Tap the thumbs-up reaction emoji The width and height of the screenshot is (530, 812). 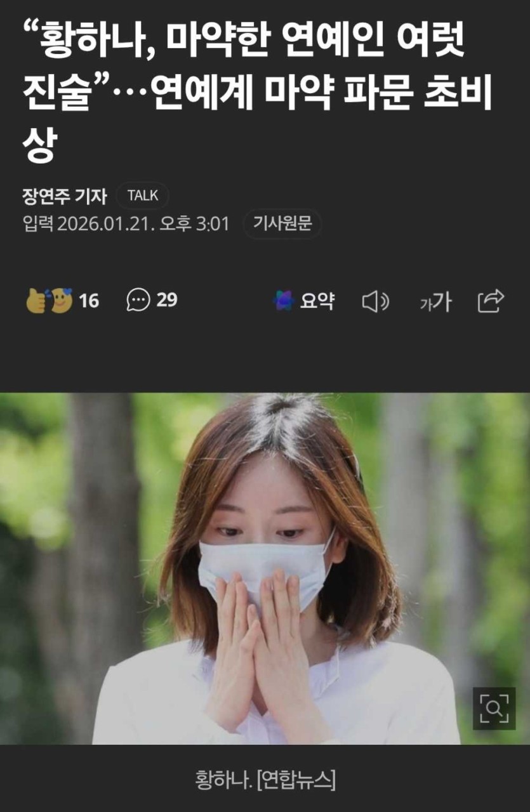click(36, 300)
